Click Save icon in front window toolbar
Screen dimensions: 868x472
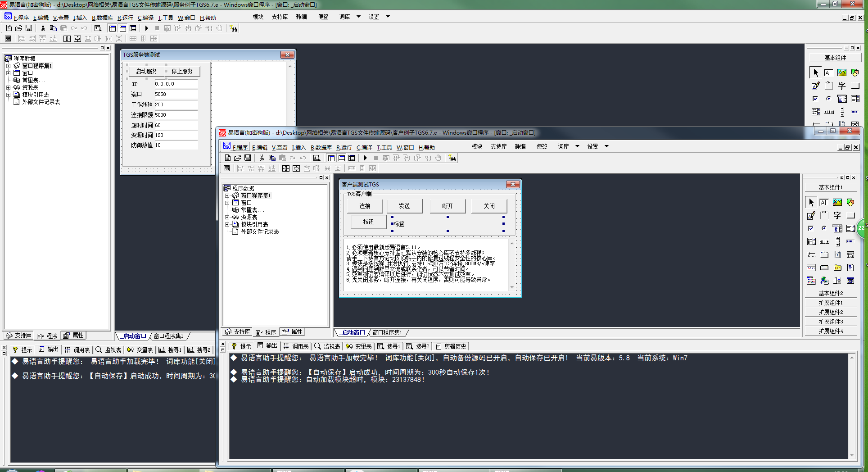[248, 158]
